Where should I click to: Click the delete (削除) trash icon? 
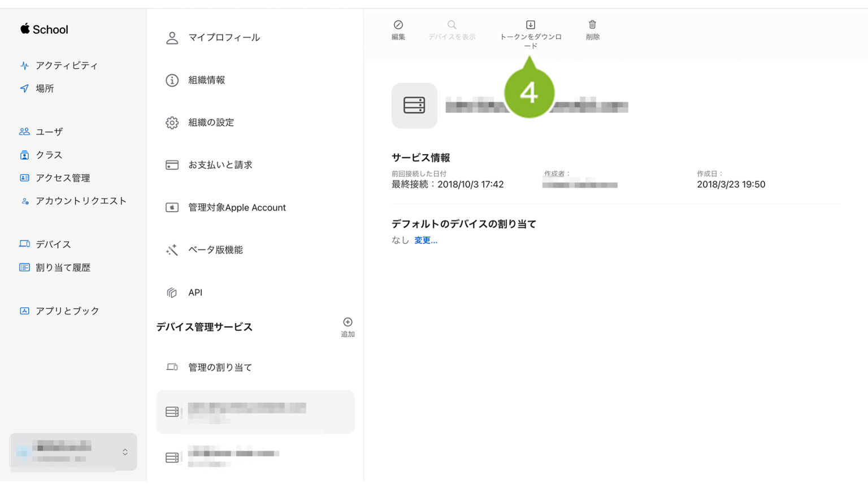click(592, 25)
